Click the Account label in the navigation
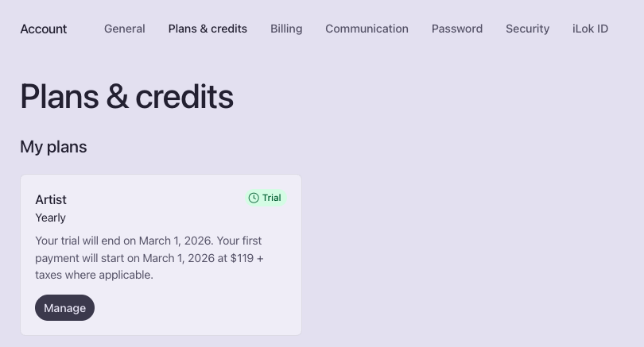Screen dimensions: 644x347 point(44,29)
